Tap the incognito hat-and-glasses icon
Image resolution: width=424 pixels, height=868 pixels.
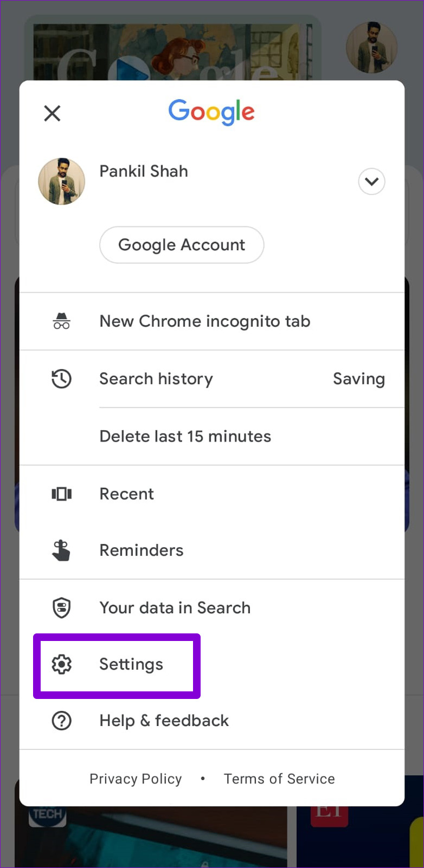pos(61,321)
